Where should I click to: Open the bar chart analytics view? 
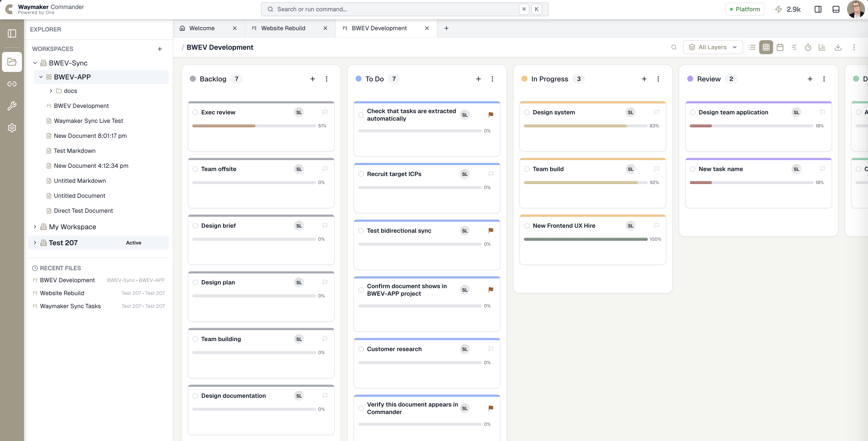[x=822, y=47]
